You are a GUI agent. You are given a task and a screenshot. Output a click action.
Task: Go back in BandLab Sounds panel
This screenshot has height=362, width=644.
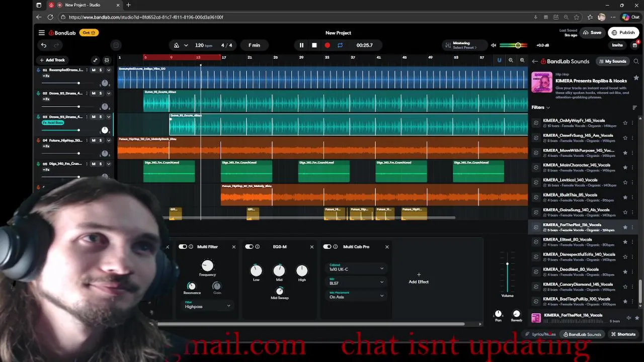pos(535,61)
